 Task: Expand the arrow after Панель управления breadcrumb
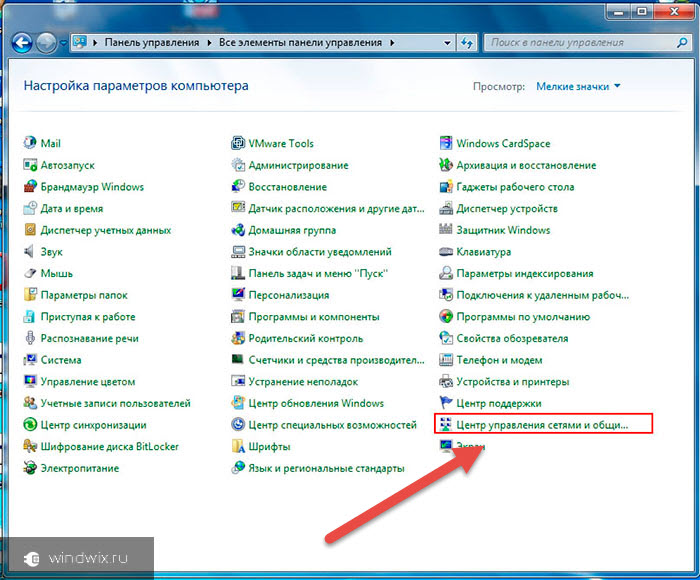(x=209, y=43)
